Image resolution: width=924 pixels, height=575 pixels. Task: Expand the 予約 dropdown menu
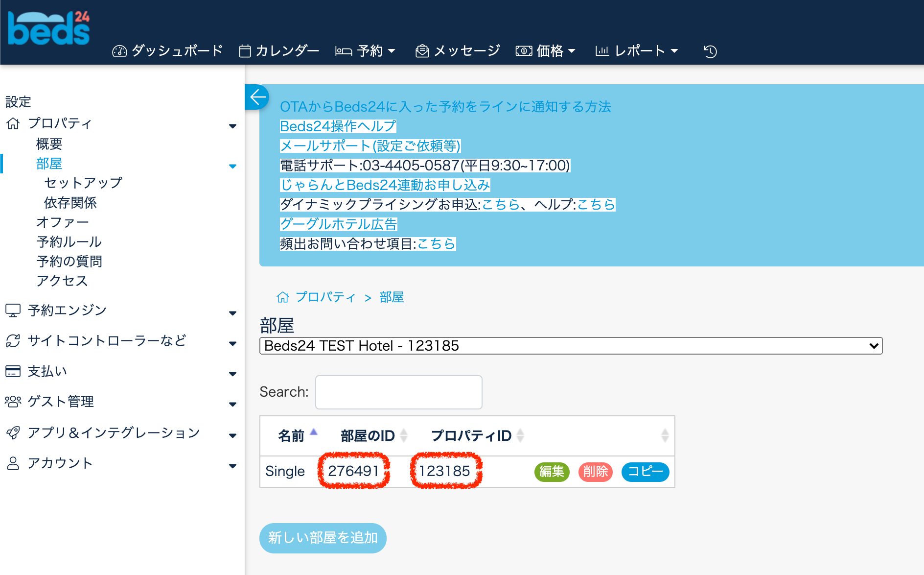[366, 51]
